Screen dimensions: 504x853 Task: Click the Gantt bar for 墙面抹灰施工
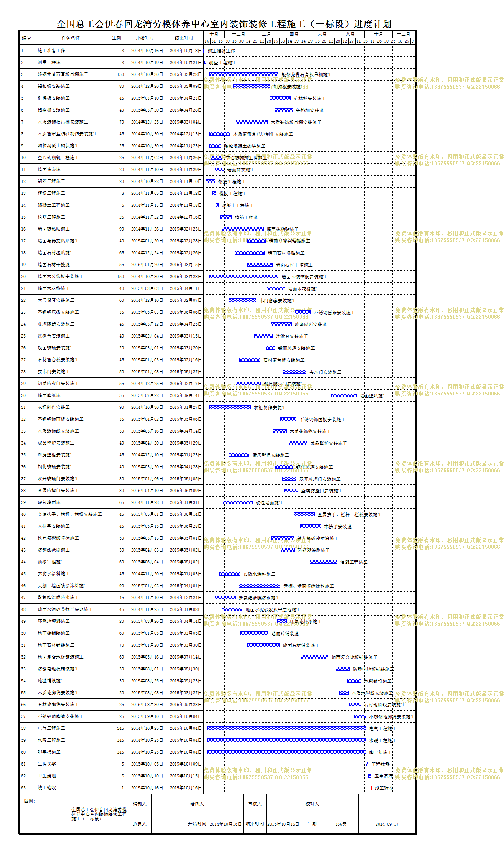(219, 170)
